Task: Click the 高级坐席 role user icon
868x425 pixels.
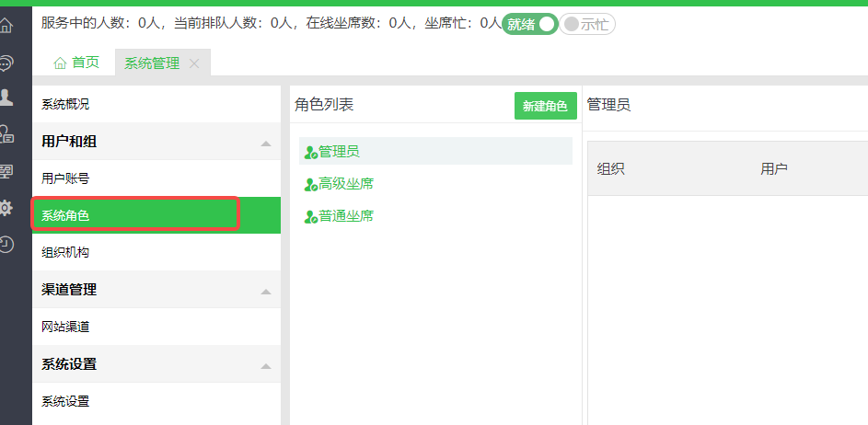Action: (x=310, y=184)
